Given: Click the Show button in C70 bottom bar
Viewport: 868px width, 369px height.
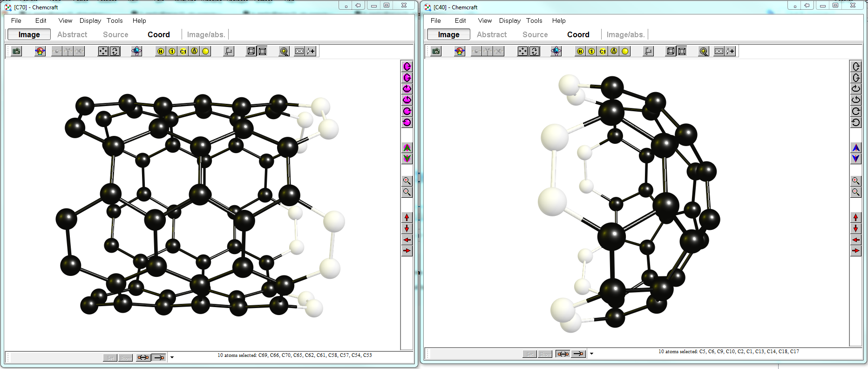Looking at the screenshot, I should 126,357.
